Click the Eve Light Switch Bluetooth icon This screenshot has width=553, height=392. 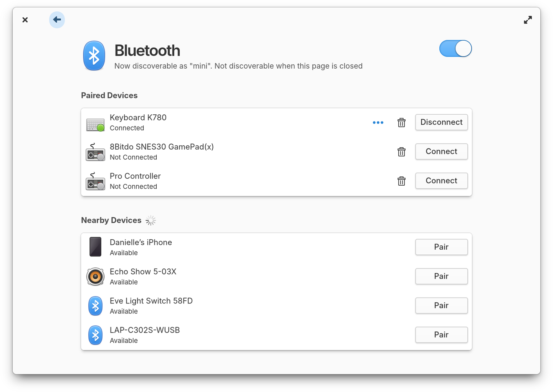point(95,306)
